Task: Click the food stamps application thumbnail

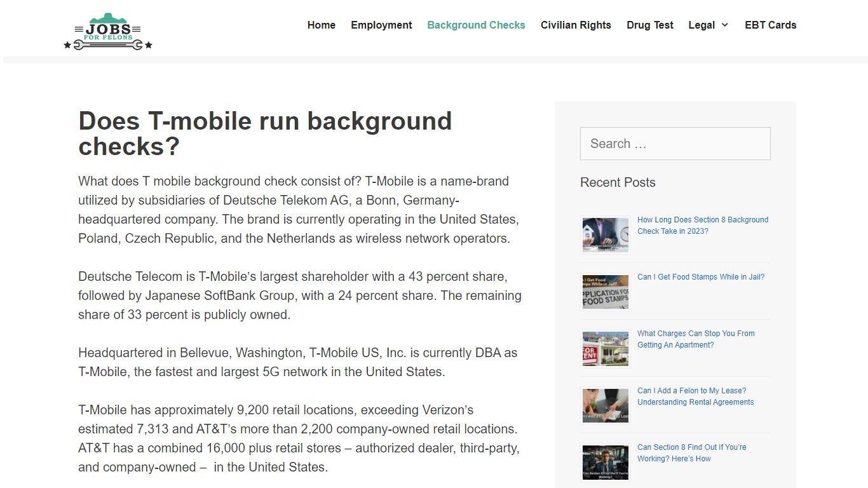Action: [606, 292]
